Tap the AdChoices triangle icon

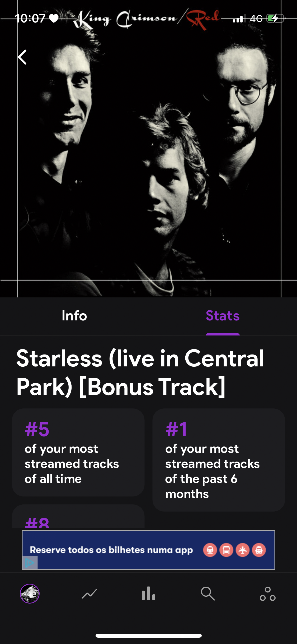(30, 563)
